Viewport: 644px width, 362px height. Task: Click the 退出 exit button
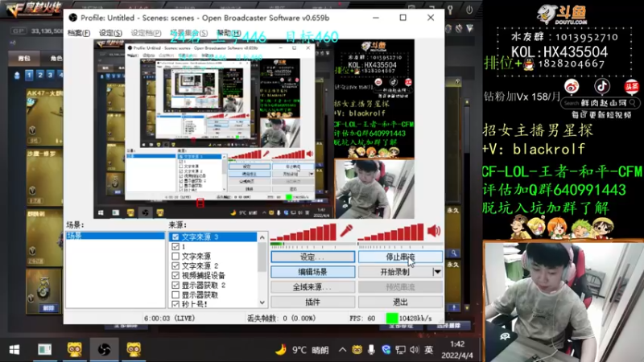coord(400,302)
